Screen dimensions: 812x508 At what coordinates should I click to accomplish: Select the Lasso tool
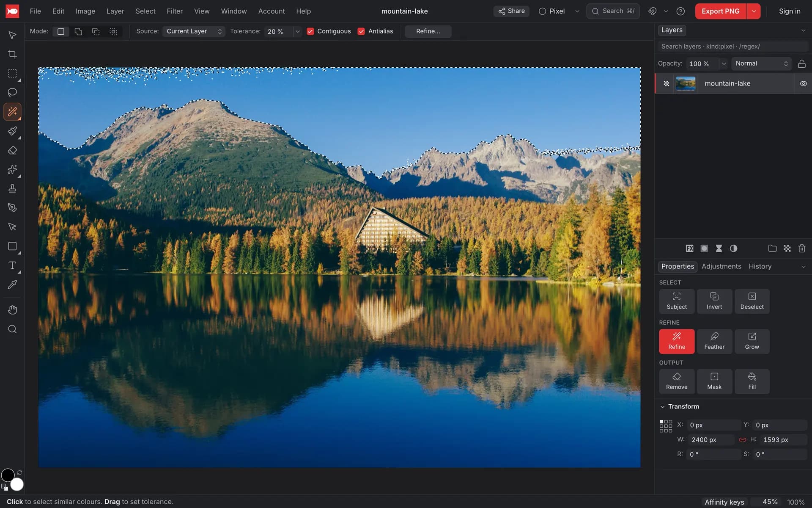12,92
